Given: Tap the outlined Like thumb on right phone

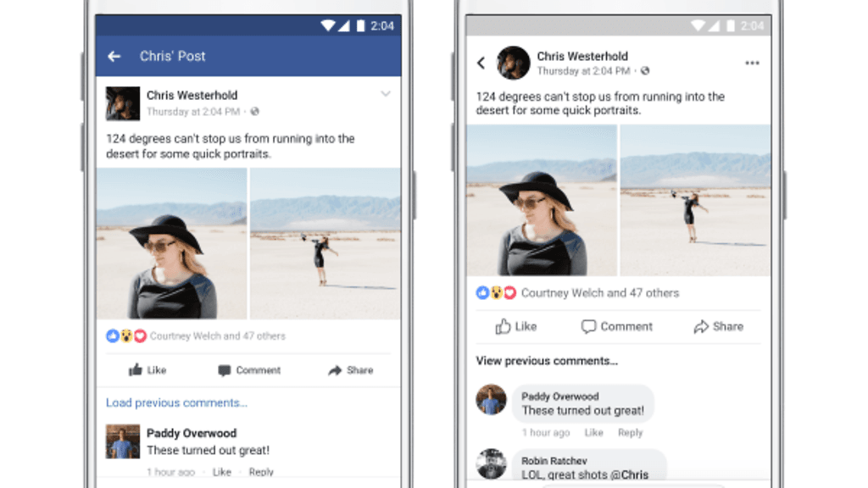Looking at the screenshot, I should click(x=503, y=326).
